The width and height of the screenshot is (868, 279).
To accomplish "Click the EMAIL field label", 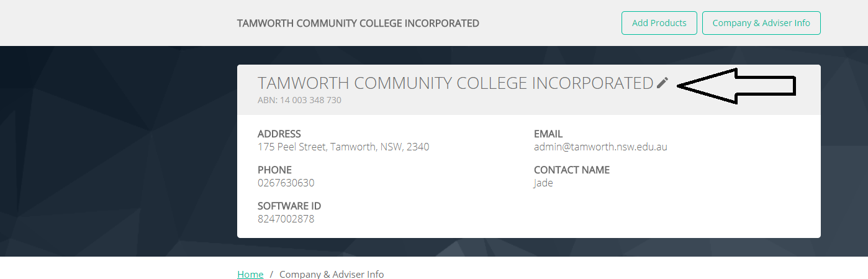I will (548, 134).
